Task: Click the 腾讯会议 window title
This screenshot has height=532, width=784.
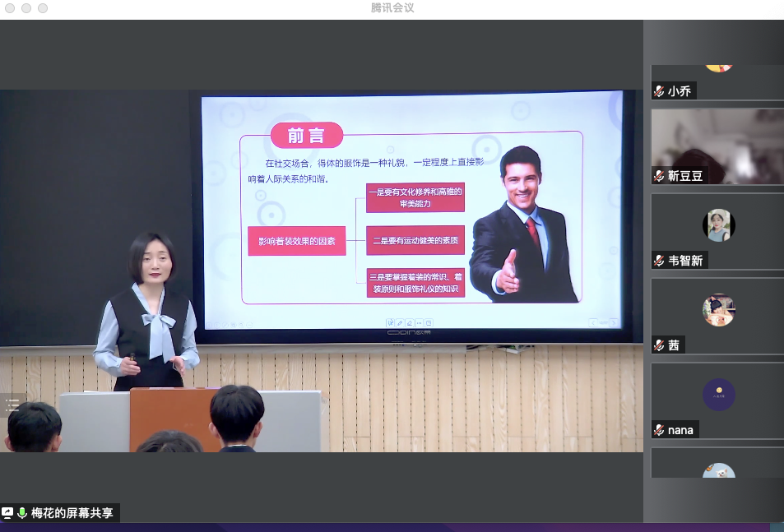Action: pyautogui.click(x=392, y=8)
